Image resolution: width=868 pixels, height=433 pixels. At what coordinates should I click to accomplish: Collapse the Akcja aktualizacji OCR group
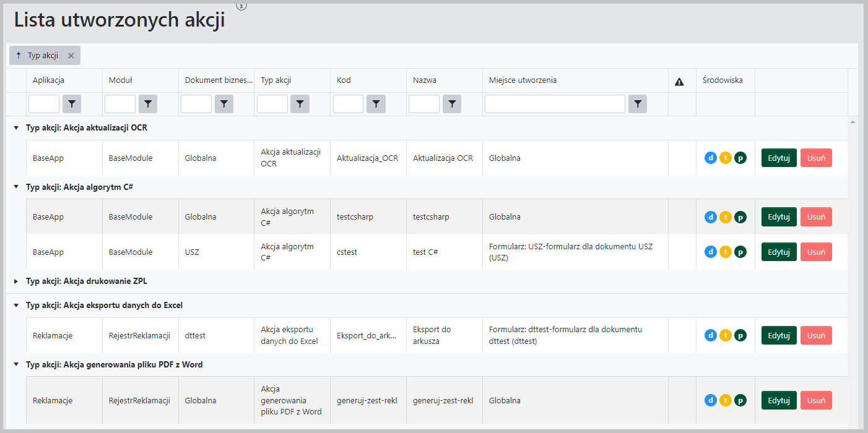click(x=16, y=128)
